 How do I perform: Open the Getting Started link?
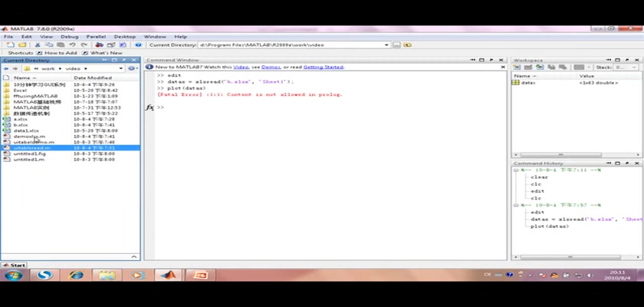[x=324, y=67]
